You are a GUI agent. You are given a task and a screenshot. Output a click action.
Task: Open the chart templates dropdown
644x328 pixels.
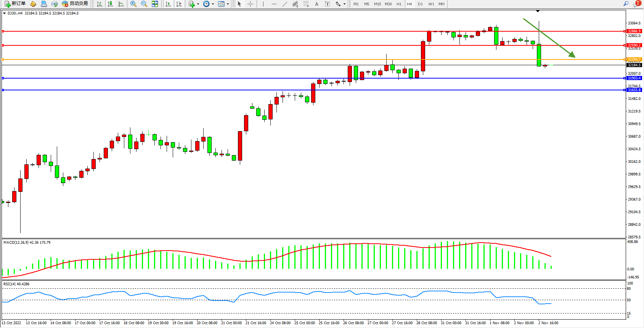pyautogui.click(x=228, y=4)
